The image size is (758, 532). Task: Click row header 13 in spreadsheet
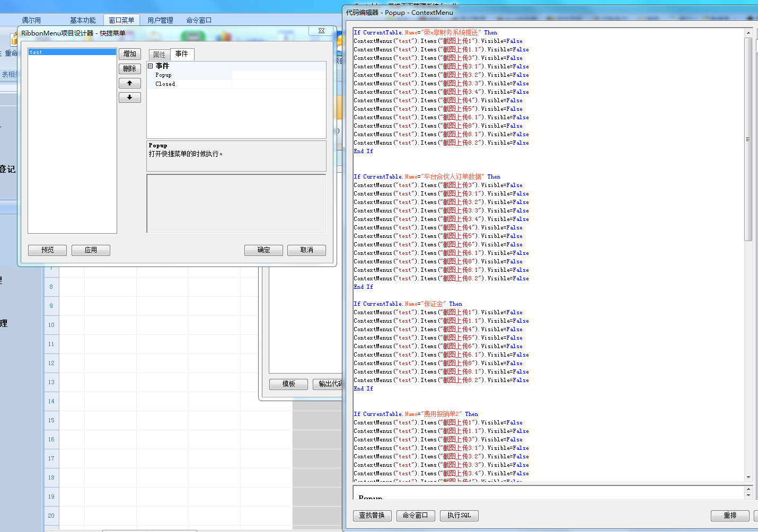coord(51,382)
